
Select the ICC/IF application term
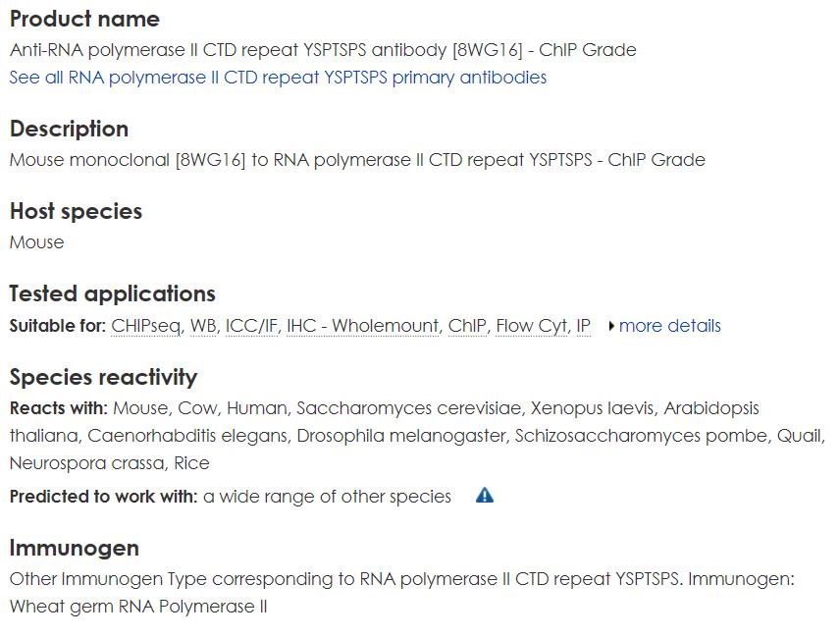252,326
